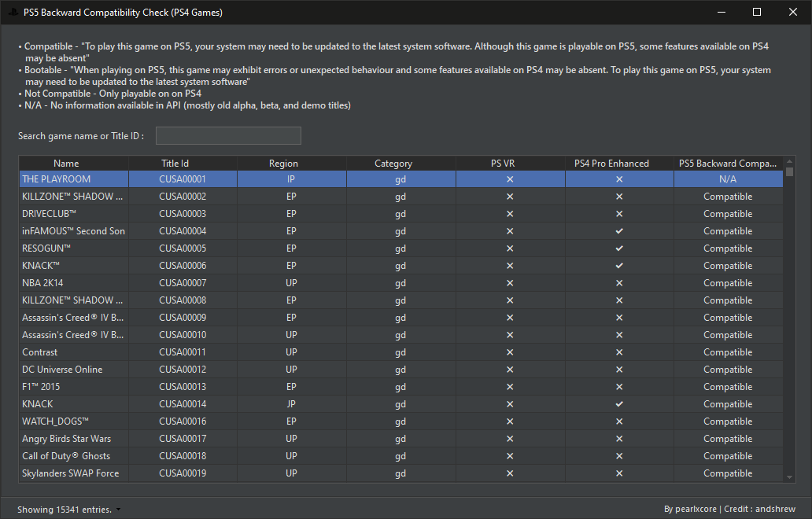Click PS4 Pro Enhanced checkmark in CUSA00006 row
Screen dimensions: 812x519
[619, 266]
